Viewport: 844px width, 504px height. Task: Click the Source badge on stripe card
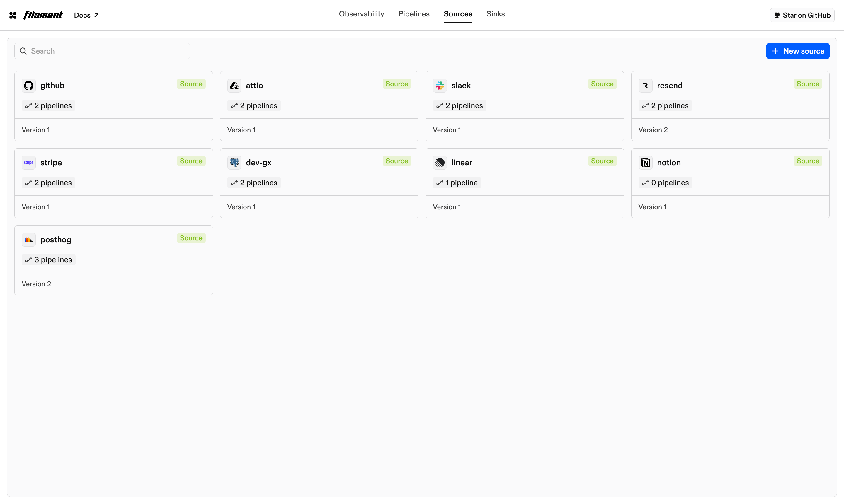(191, 161)
